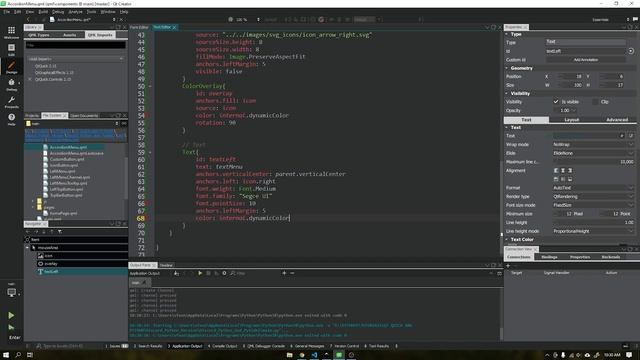Open the Tools menu
Viewport: 640px width, 360px height.
(x=91, y=12)
